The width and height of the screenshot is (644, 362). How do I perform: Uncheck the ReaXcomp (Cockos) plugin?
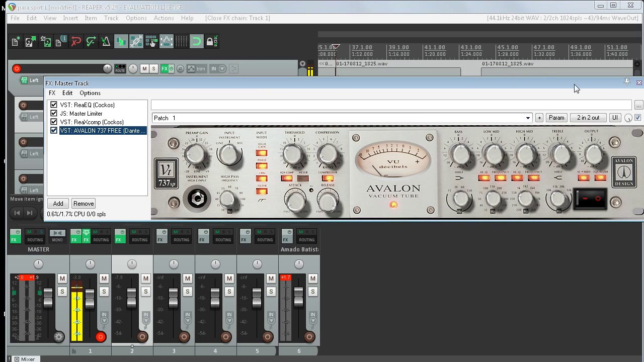coord(54,122)
